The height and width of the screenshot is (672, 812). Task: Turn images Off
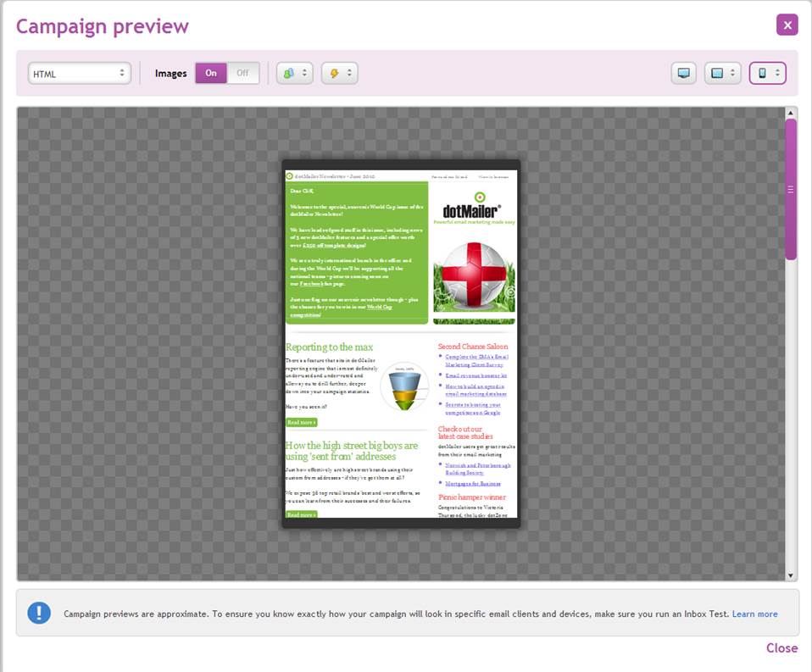point(242,73)
